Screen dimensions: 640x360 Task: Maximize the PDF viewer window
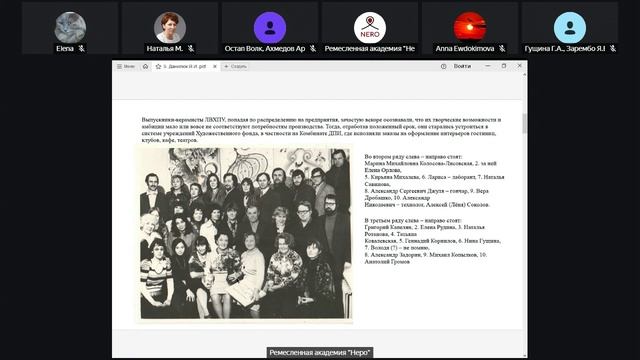tap(504, 66)
